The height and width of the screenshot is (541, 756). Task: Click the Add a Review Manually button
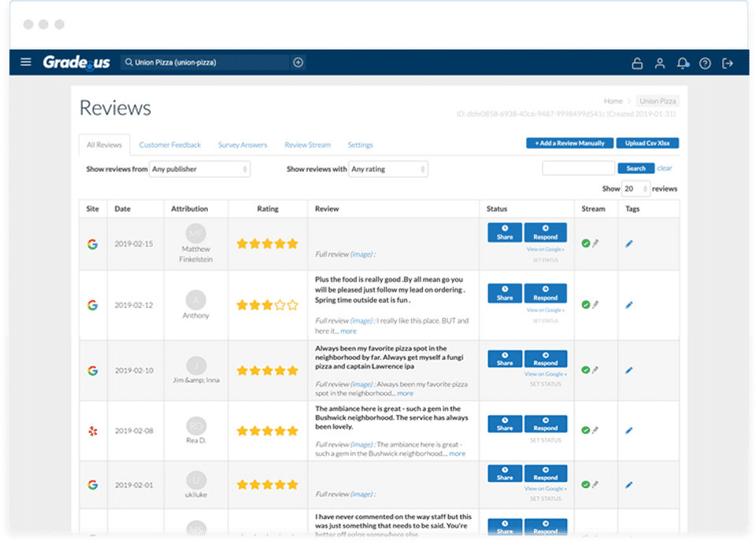click(569, 143)
